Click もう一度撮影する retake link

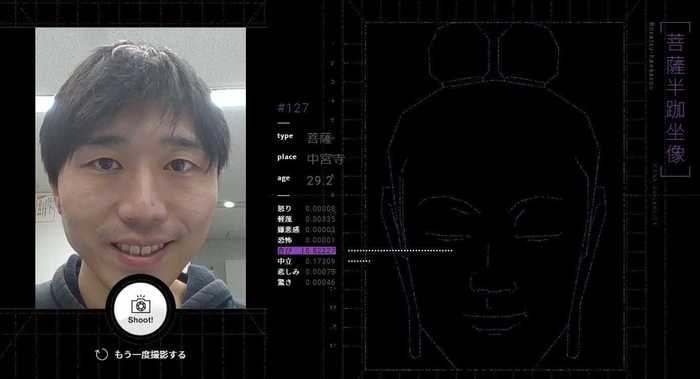[x=150, y=355]
